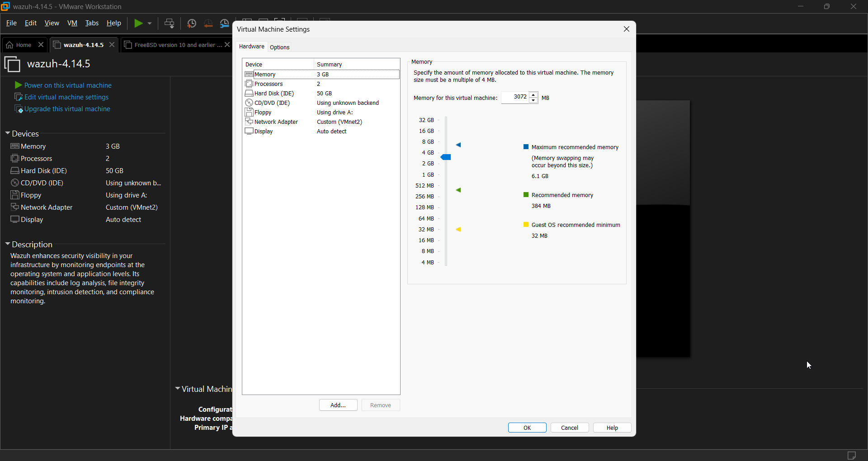Image resolution: width=868 pixels, height=461 pixels.
Task: Close the wazuh-4.14.5 tab
Action: click(112, 45)
